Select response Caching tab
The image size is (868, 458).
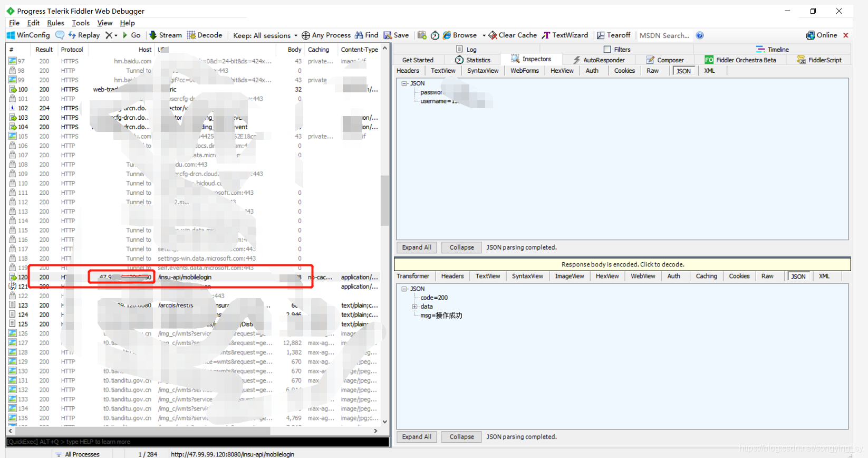[x=706, y=276]
